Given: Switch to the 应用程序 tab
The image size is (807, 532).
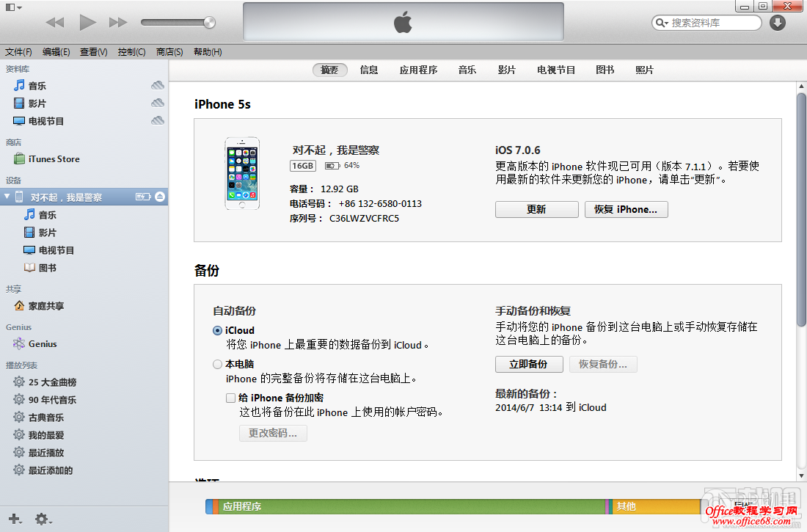Looking at the screenshot, I should click(418, 70).
